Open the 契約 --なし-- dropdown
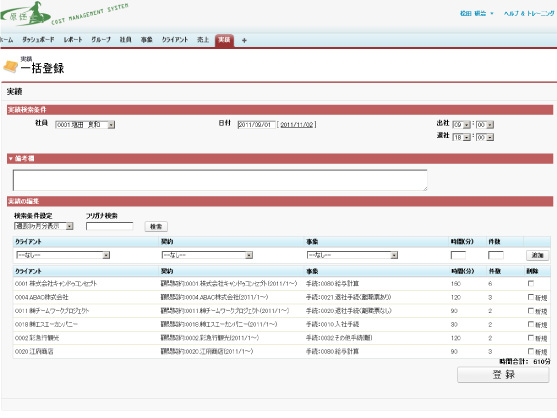This screenshot has height=418, width=557. (207, 255)
